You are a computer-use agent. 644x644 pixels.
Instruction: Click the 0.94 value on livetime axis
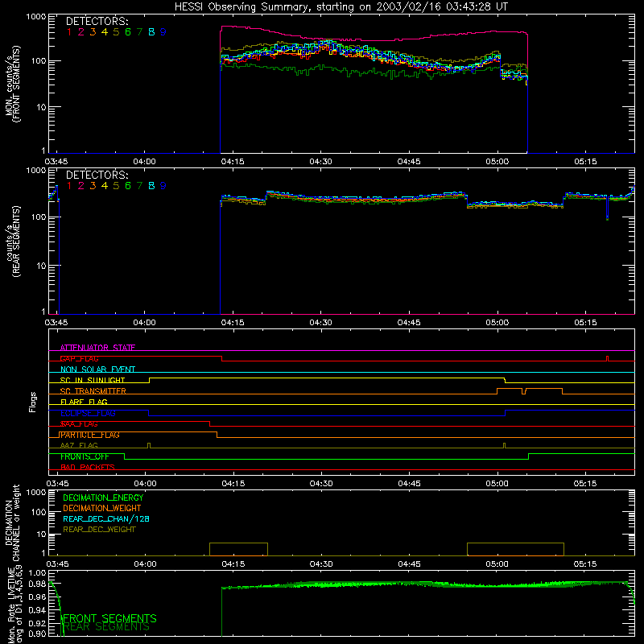36,609
